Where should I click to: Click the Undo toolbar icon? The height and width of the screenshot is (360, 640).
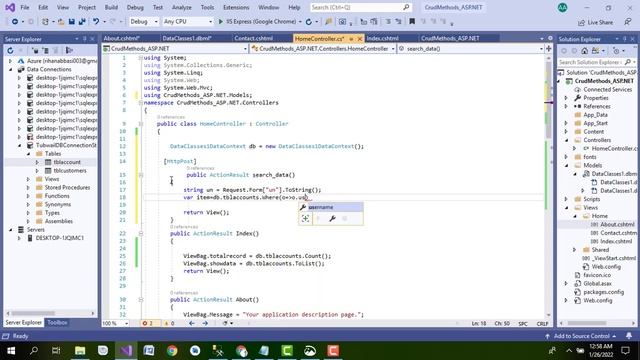pos(96,22)
